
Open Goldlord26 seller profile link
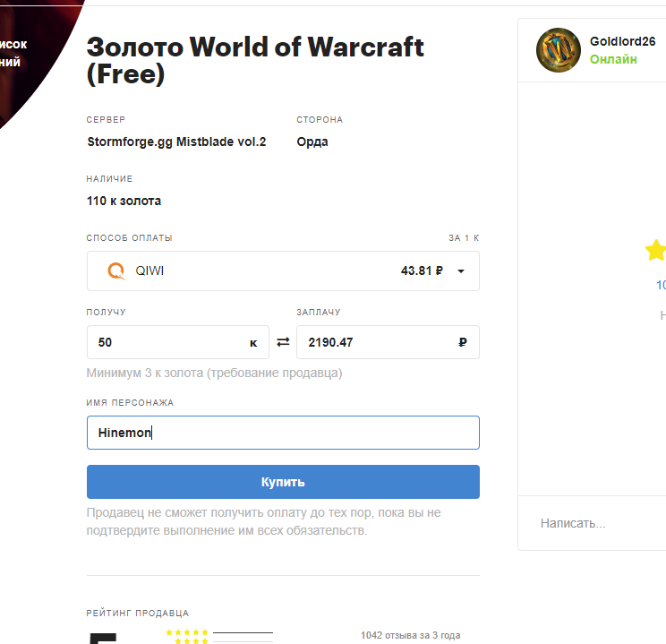tap(622, 41)
